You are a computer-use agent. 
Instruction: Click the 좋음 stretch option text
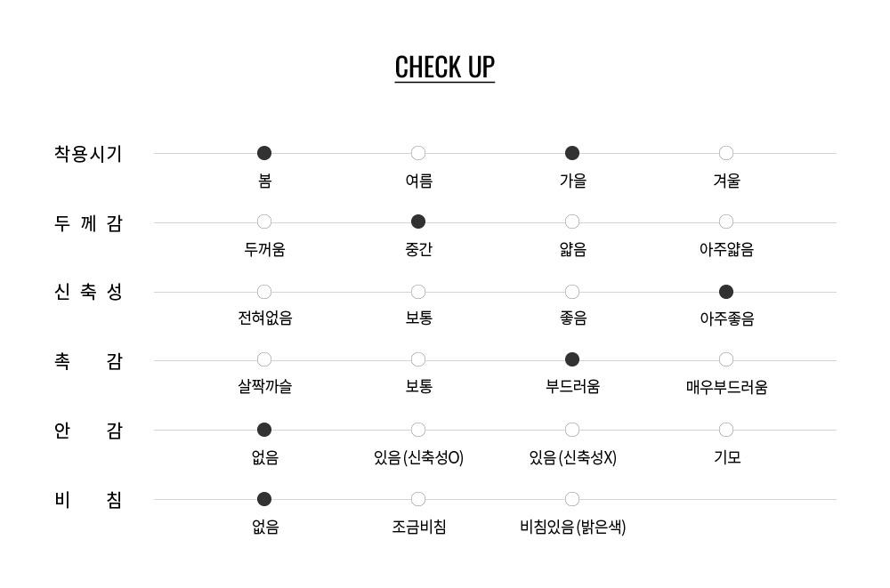tap(572, 318)
